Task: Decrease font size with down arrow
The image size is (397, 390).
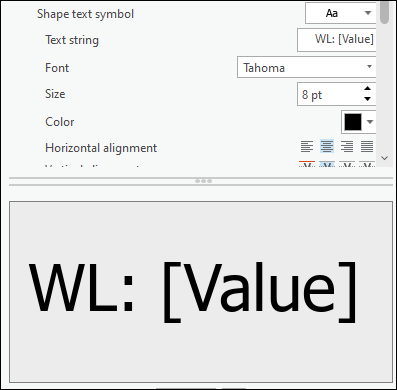Action: pyautogui.click(x=367, y=99)
